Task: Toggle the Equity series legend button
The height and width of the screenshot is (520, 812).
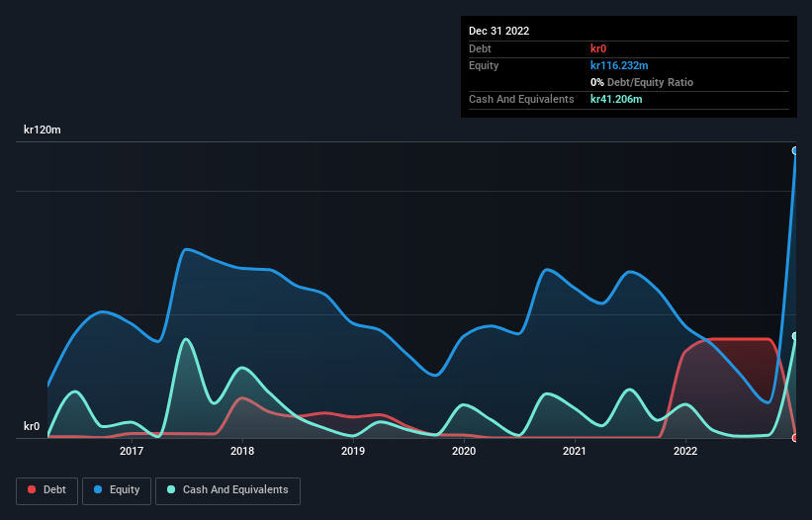Action: pos(117,490)
